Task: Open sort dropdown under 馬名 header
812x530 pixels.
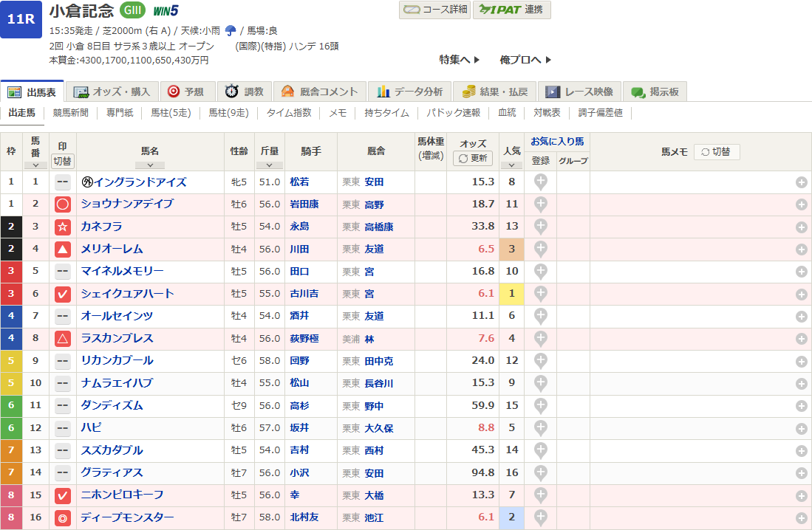Action: (x=150, y=165)
